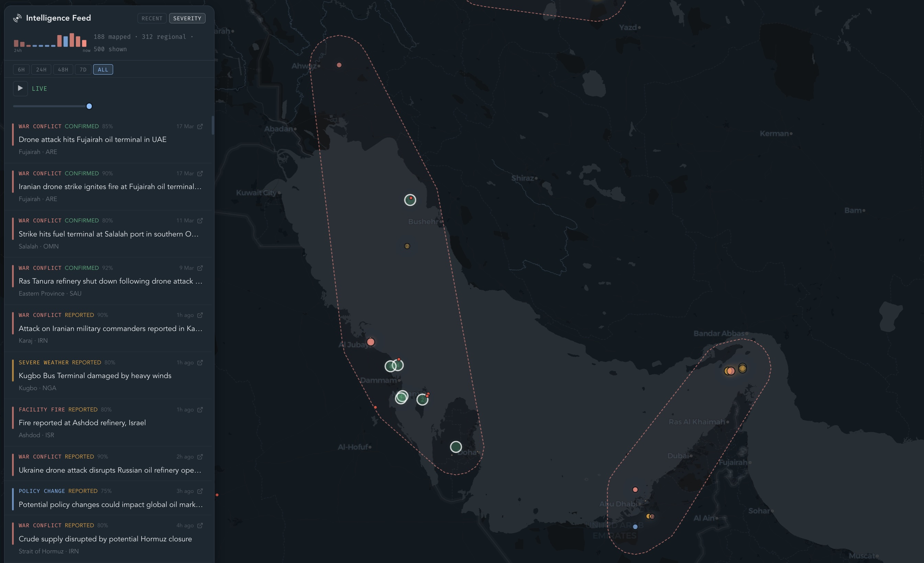The width and height of the screenshot is (924, 563).
Task: Click the Intelligence Feed radar icon
Action: [x=17, y=18]
